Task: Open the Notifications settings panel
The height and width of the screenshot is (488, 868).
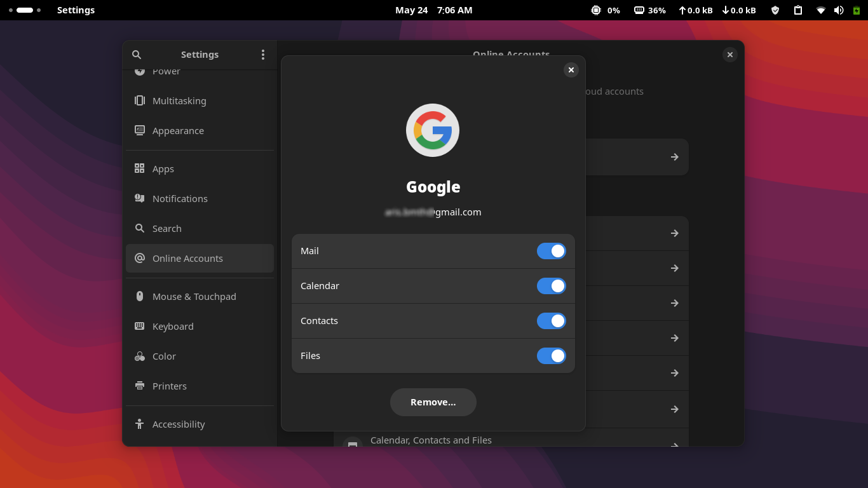Action: (180, 198)
